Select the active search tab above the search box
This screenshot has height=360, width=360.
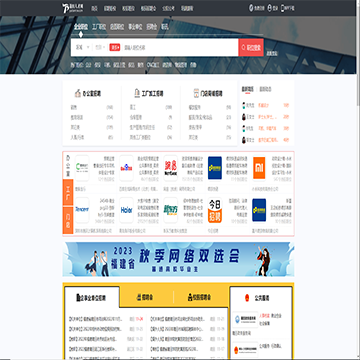(81, 27)
